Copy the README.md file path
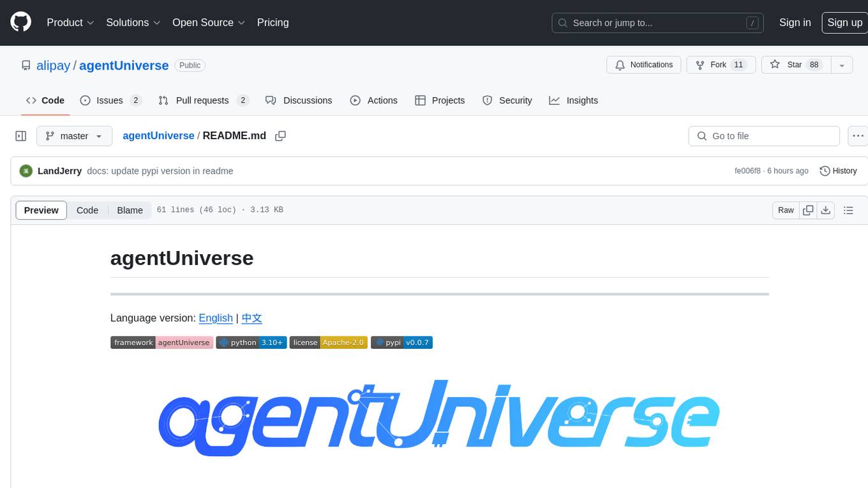The image size is (868, 488). (280, 136)
